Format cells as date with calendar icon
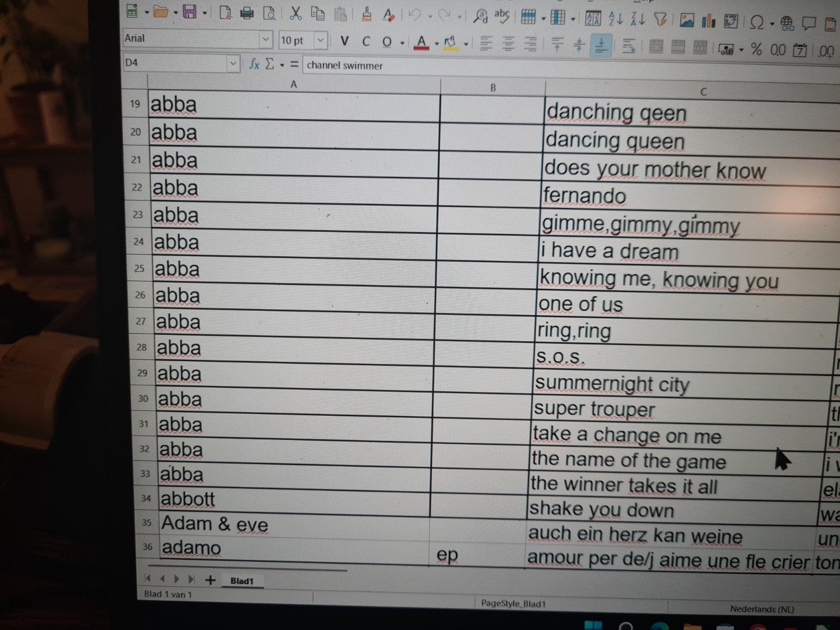The height and width of the screenshot is (630, 840). 800,50
